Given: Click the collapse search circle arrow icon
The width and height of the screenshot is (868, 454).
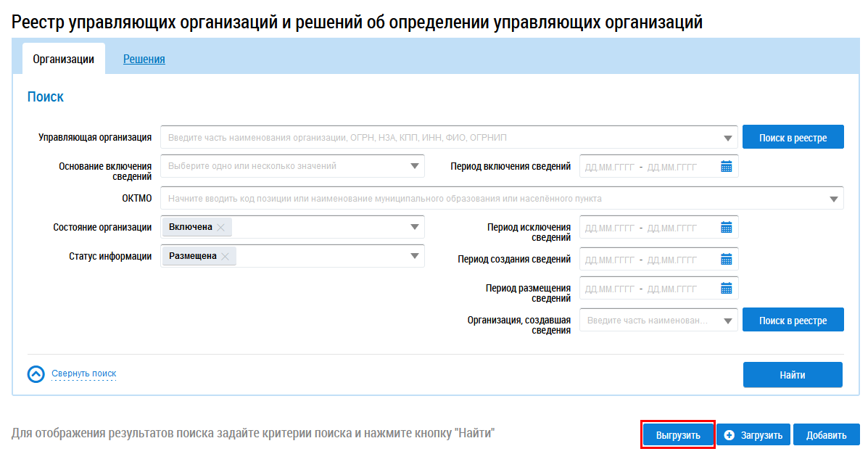Looking at the screenshot, I should [36, 374].
